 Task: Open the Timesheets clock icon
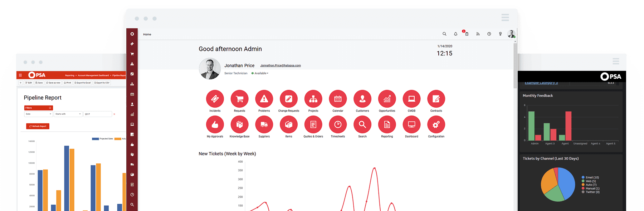coord(338,124)
